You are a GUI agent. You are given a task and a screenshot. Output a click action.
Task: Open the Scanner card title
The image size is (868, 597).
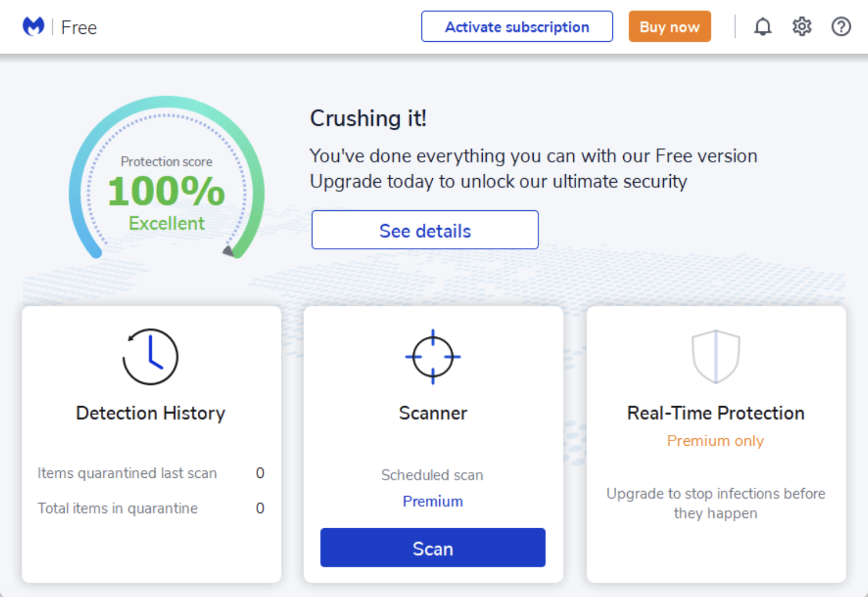[433, 413]
